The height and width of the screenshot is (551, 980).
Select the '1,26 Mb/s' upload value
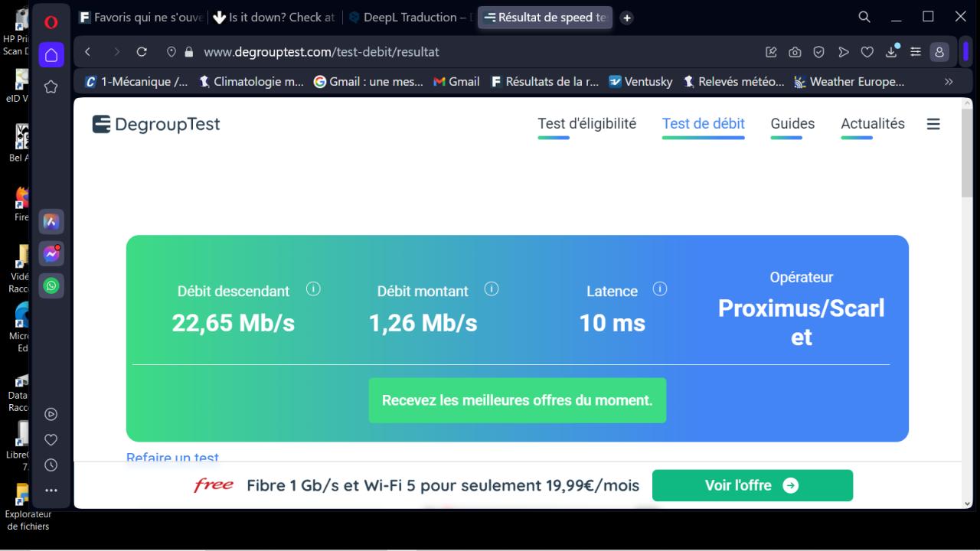pos(423,323)
